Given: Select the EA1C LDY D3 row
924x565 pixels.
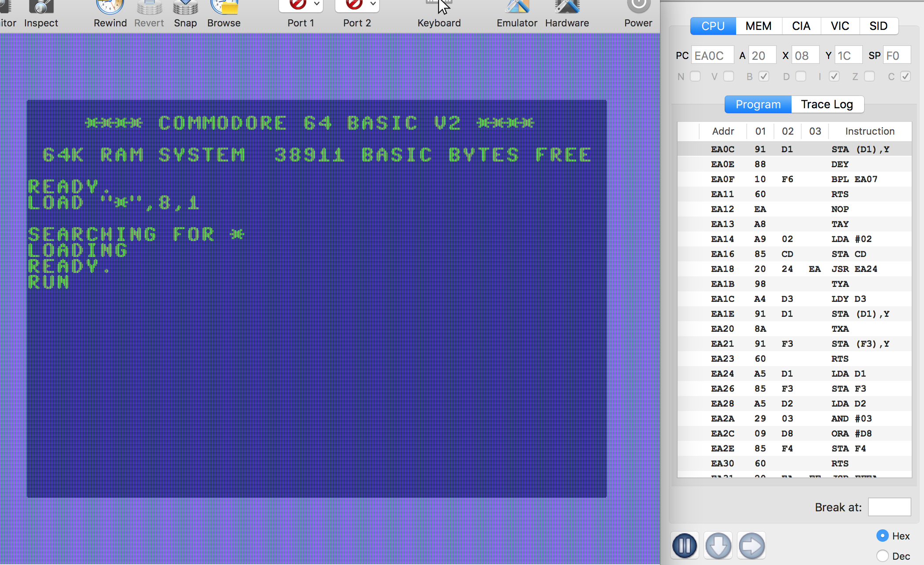Looking at the screenshot, I should pos(794,299).
